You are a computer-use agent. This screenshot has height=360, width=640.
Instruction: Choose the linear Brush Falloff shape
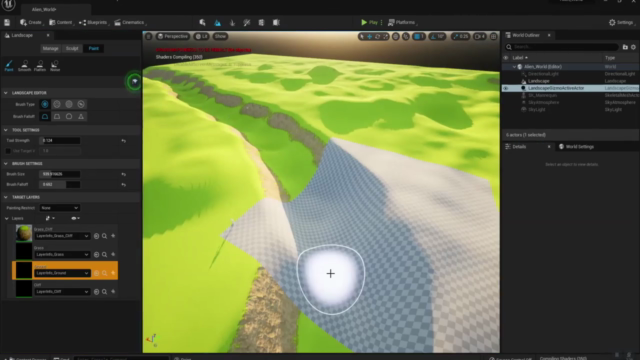tap(57, 116)
